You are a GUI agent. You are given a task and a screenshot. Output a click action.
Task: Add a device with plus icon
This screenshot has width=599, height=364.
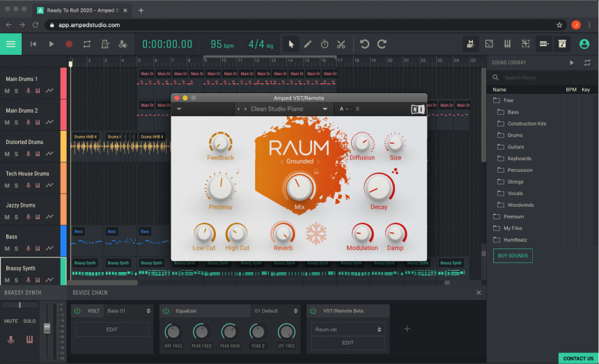(407, 329)
